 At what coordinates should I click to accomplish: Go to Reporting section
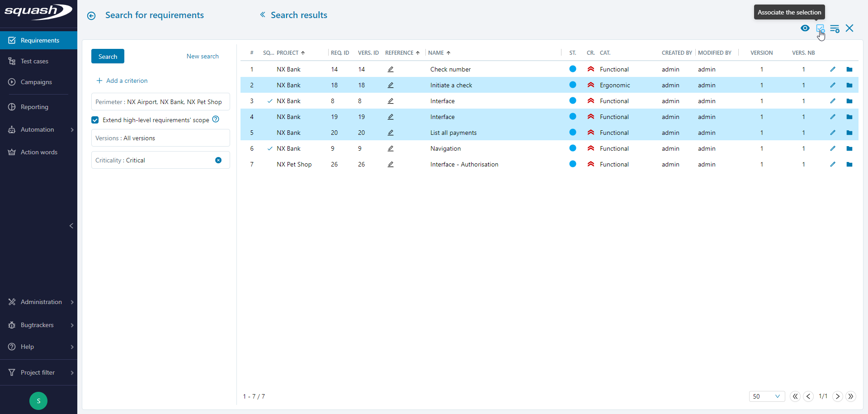34,106
